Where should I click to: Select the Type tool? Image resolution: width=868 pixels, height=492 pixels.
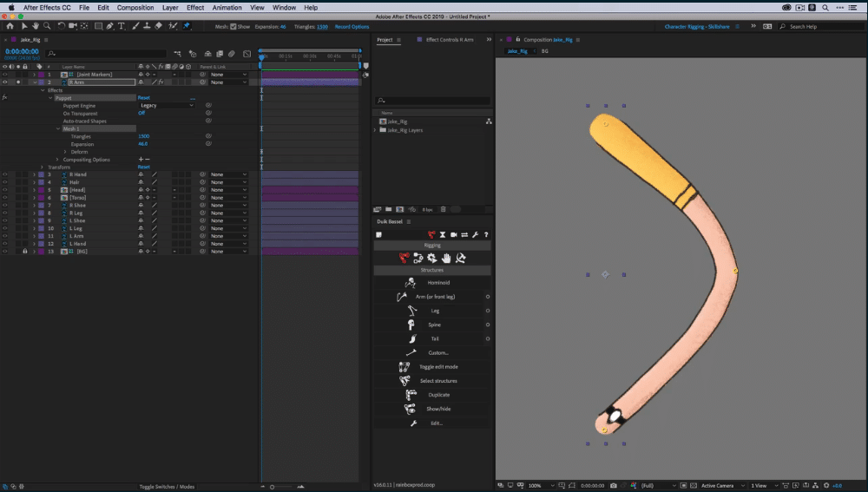tap(122, 26)
